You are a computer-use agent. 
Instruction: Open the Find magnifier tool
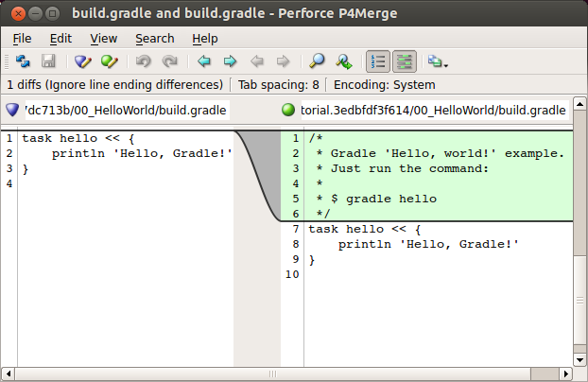[318, 61]
